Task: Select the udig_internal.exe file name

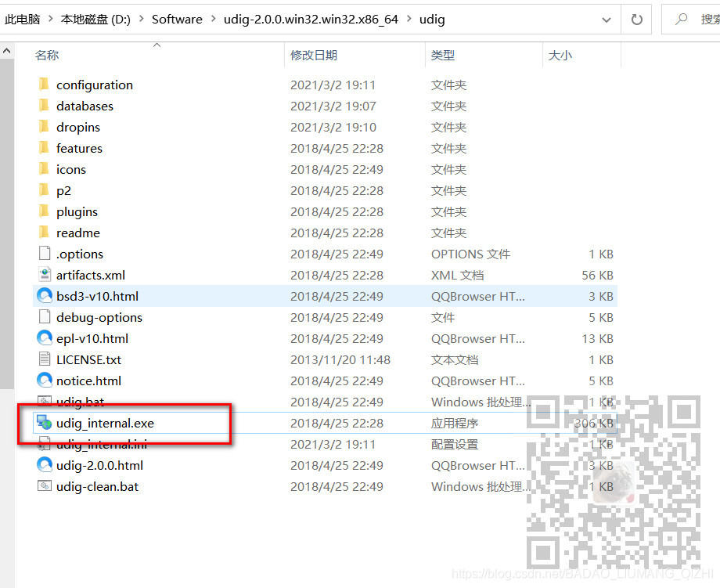Action: (x=105, y=423)
